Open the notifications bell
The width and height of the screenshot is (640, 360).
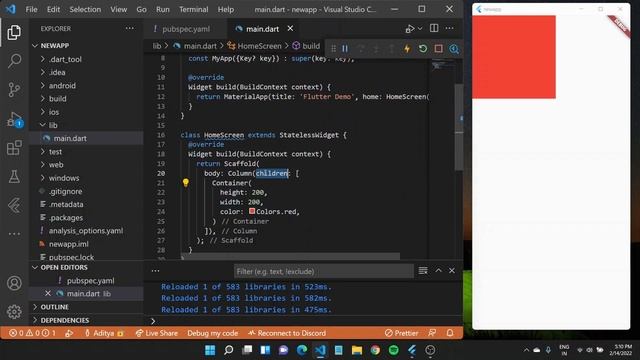click(x=450, y=333)
